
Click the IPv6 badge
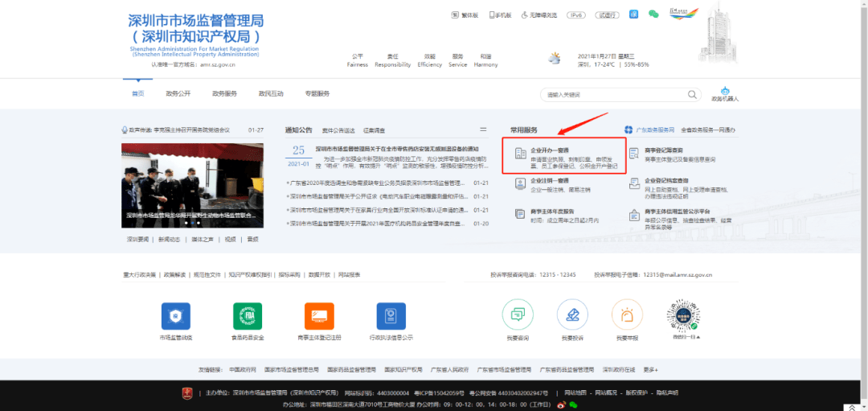pyautogui.click(x=576, y=15)
